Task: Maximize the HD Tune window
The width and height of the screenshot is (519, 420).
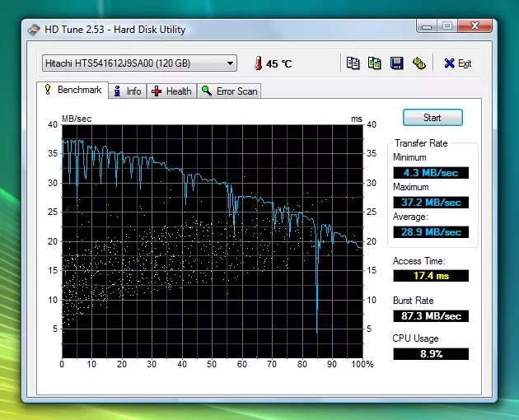Action: click(x=447, y=26)
